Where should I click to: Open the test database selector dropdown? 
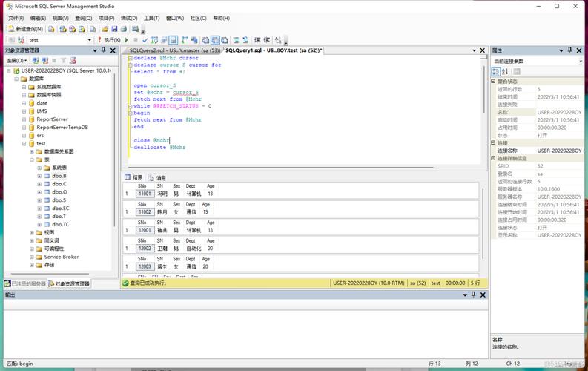pyautogui.click(x=90, y=40)
